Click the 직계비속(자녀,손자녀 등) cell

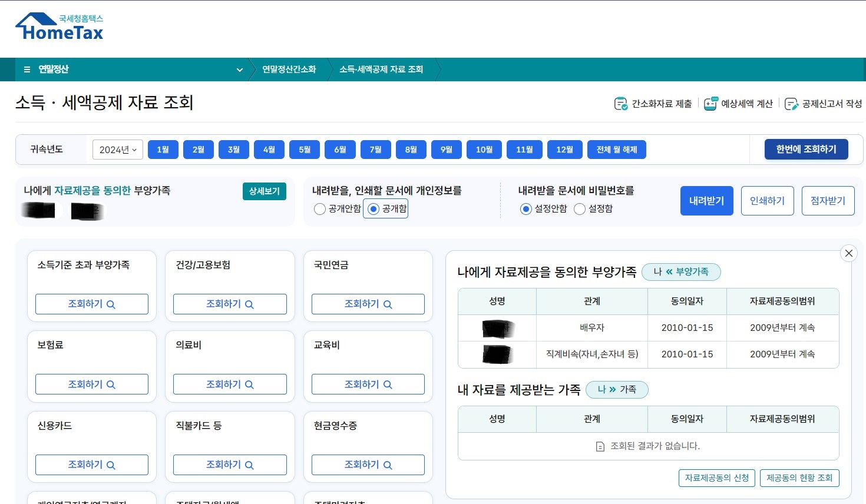coord(592,354)
